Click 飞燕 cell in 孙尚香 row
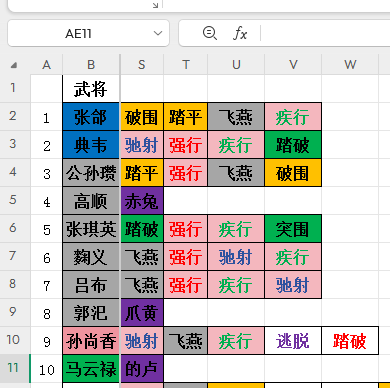Image resolution: width=390 pixels, height=388 pixels. pos(186,341)
